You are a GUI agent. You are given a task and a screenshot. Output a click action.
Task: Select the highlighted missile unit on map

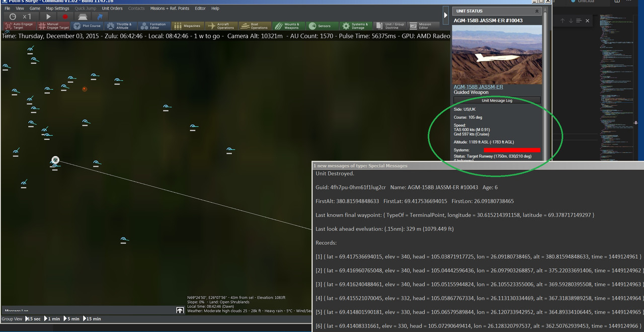(x=55, y=160)
